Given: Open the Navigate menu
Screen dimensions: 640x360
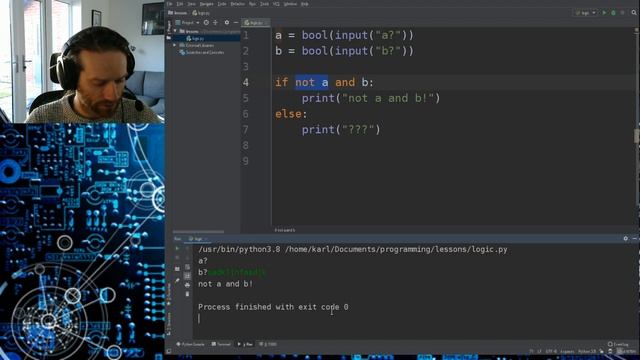Looking at the screenshot, I should (207, 4).
